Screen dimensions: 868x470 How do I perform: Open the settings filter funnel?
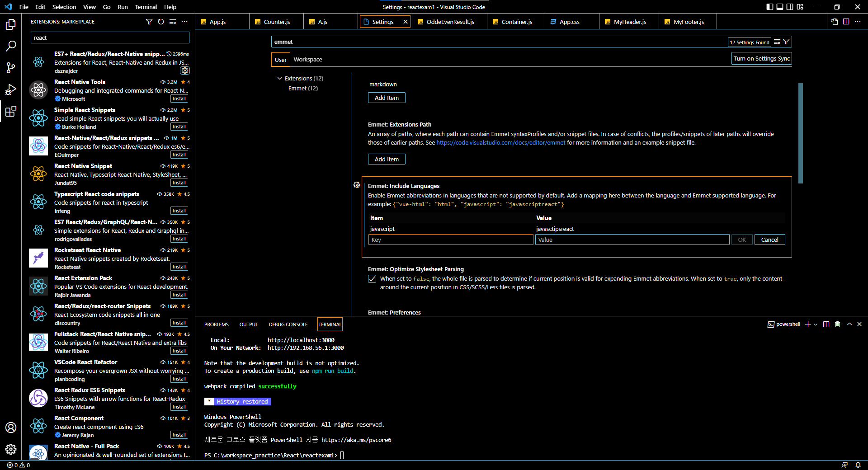(x=787, y=42)
